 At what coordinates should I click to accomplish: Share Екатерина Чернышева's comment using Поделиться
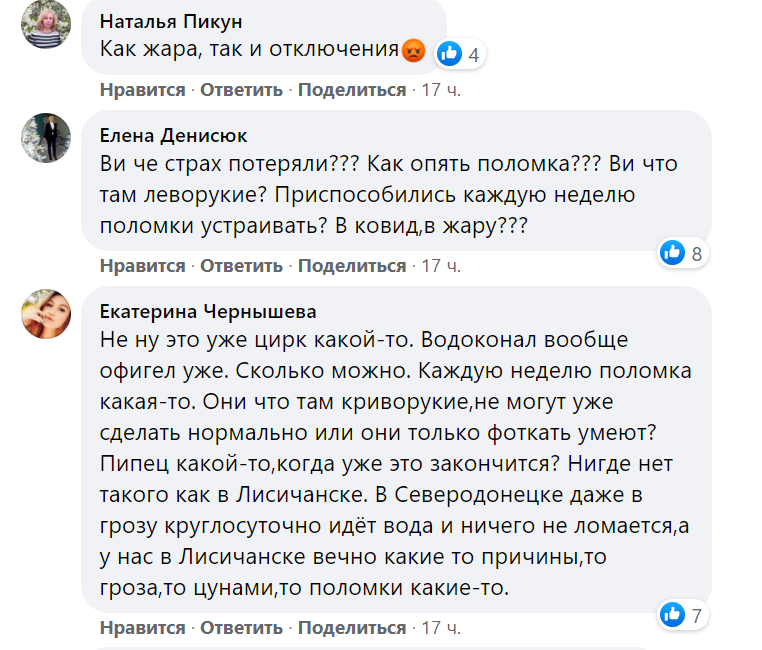[x=352, y=628]
